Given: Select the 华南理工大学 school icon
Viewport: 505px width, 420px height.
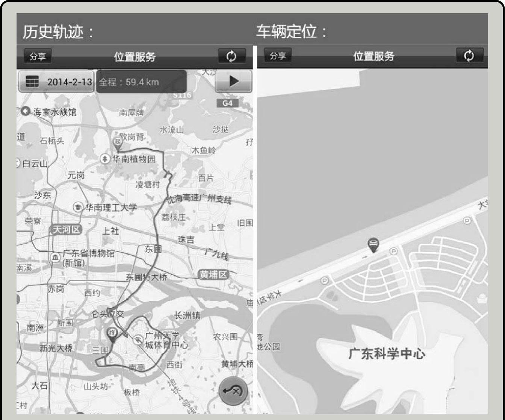Looking at the screenshot, I should pos(78,207).
